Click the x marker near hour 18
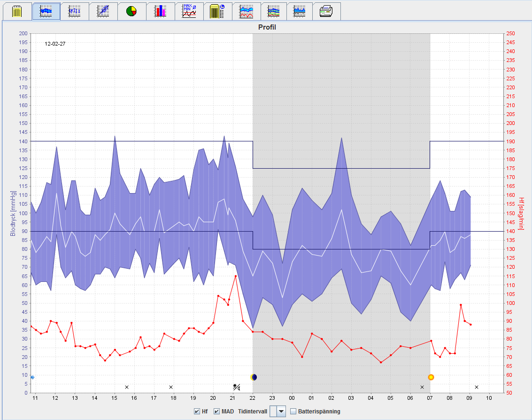The image size is (532, 420). click(171, 387)
